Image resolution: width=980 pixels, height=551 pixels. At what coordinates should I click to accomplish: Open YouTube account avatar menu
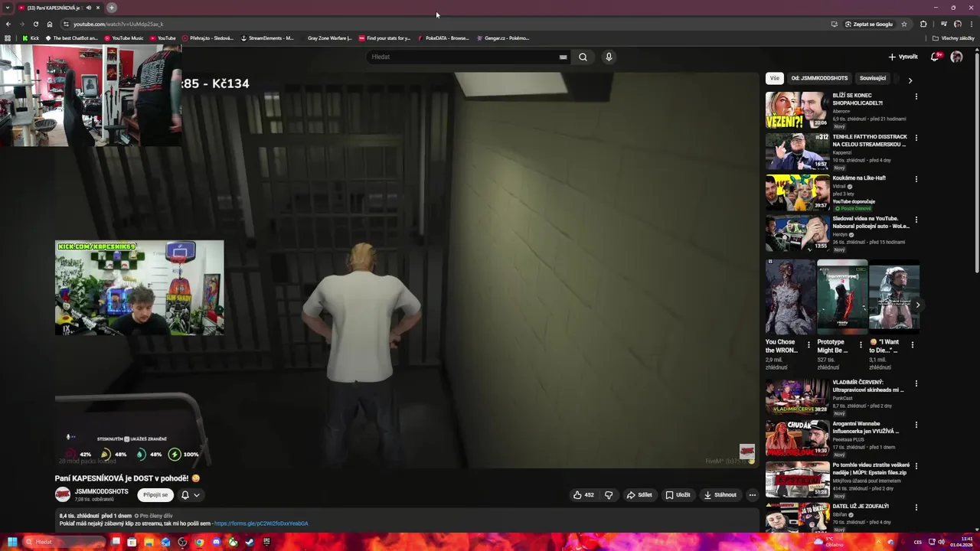click(956, 57)
